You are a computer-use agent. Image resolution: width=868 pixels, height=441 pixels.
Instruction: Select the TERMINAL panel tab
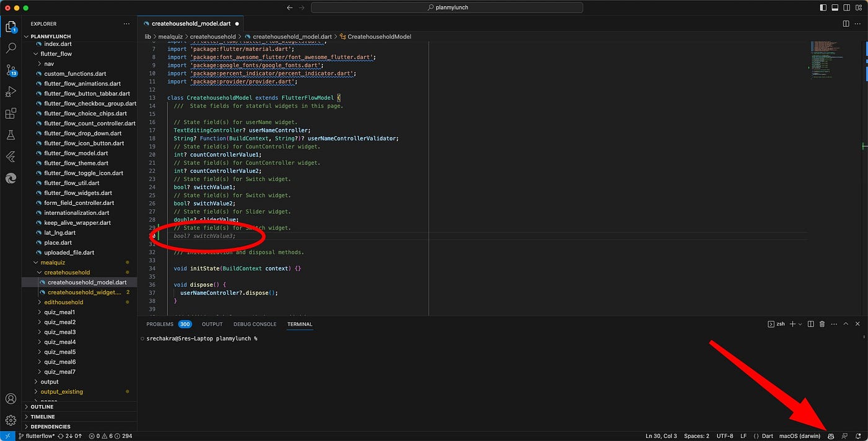pos(299,324)
